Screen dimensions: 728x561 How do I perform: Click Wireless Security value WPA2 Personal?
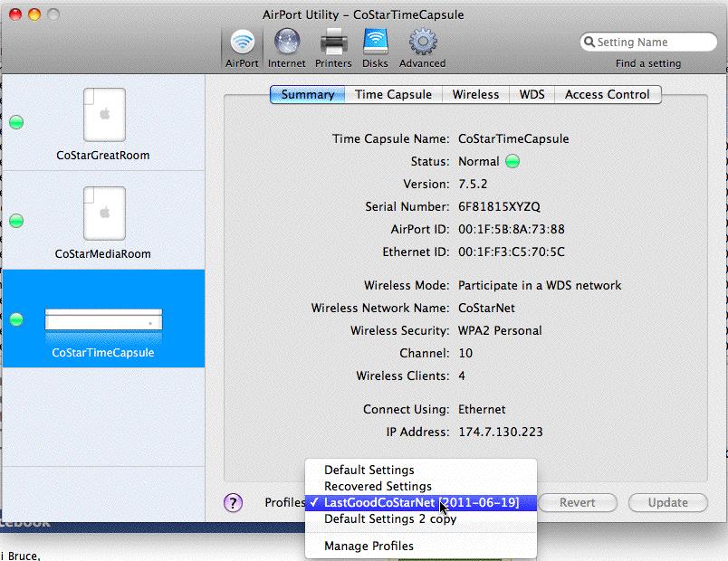click(500, 330)
